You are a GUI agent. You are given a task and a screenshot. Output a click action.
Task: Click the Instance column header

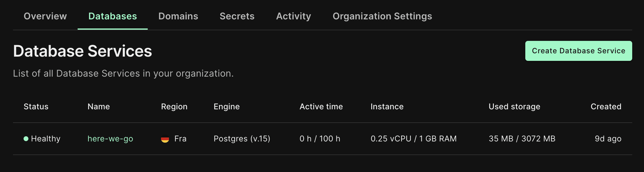point(387,107)
